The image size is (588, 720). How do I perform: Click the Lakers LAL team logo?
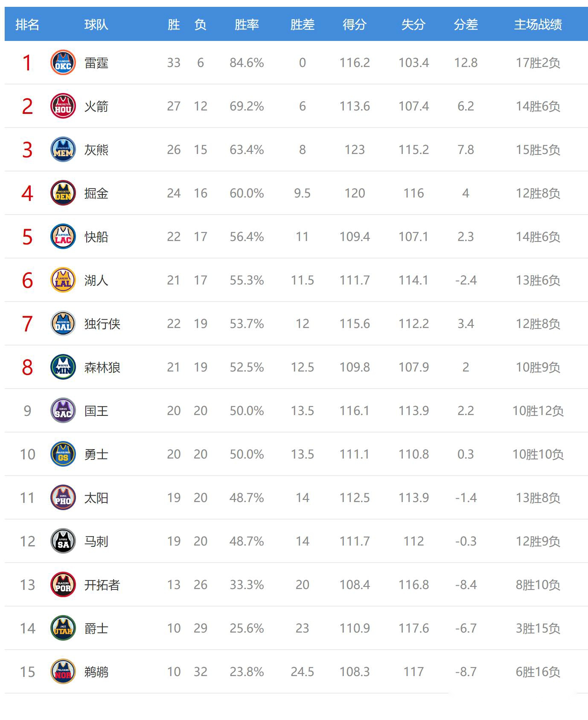(63, 280)
